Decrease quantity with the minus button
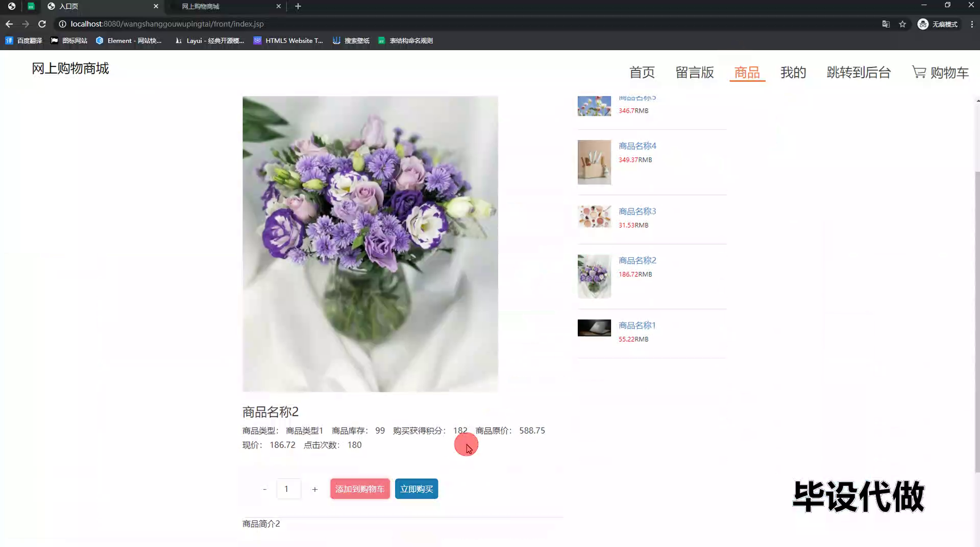 point(264,489)
